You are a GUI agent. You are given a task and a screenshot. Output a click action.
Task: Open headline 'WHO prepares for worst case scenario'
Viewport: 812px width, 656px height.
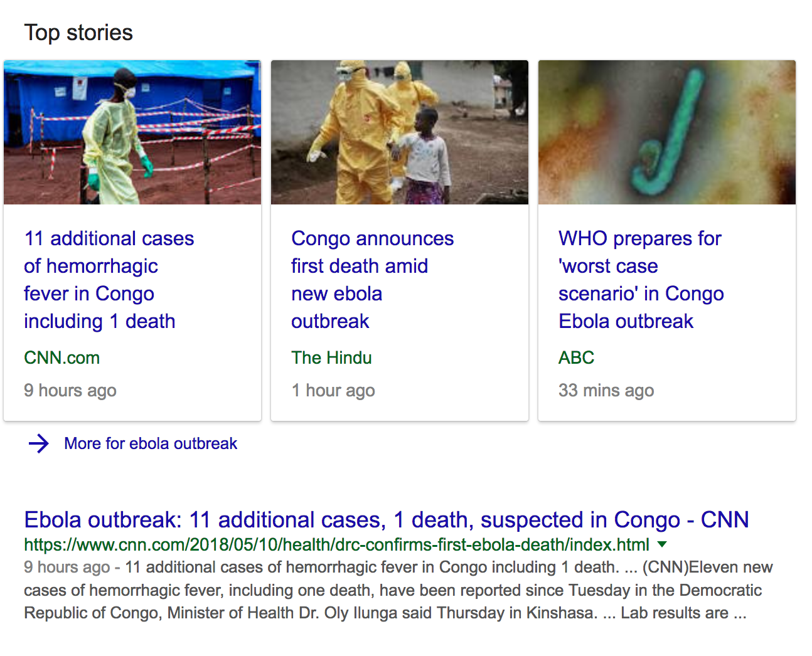[x=641, y=280]
